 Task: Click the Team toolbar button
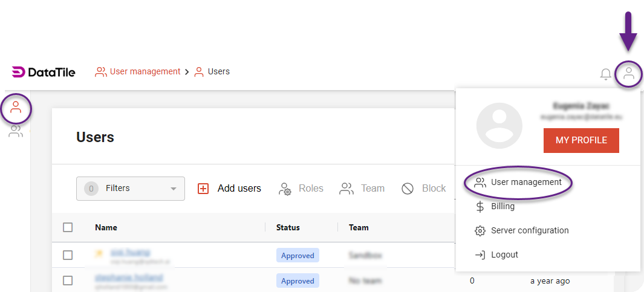click(362, 189)
